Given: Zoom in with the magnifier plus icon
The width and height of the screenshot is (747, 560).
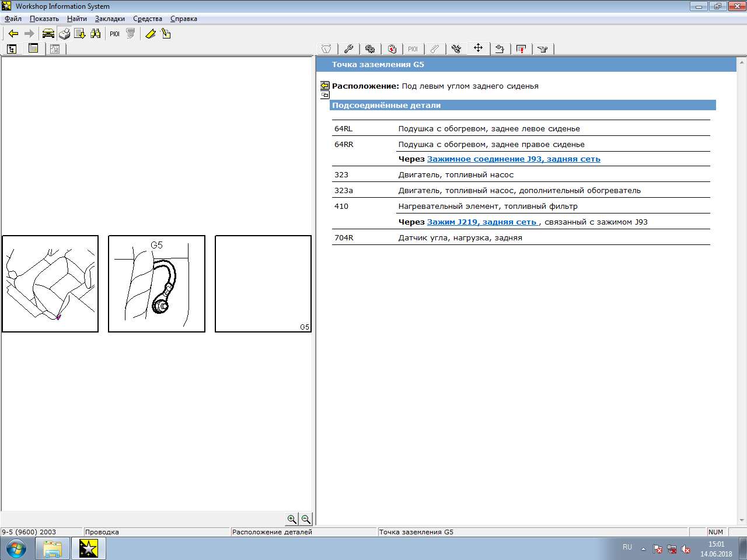Looking at the screenshot, I should (292, 519).
